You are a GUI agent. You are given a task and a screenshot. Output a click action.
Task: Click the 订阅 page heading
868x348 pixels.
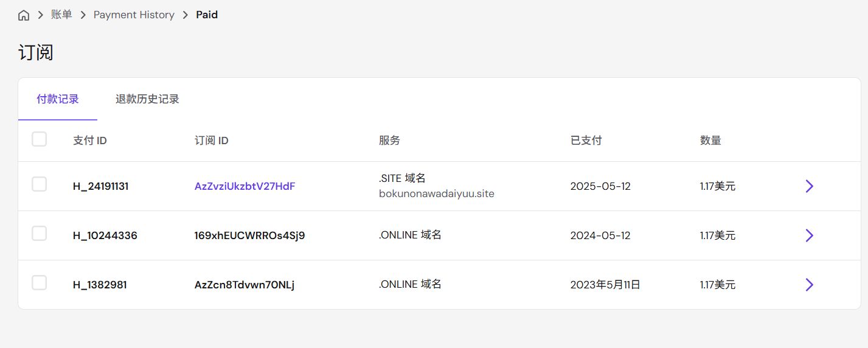(36, 53)
